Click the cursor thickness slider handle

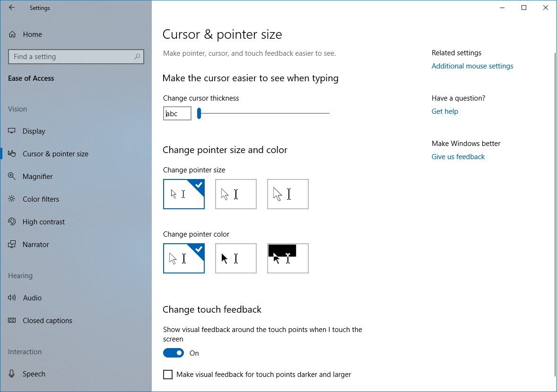tap(199, 113)
